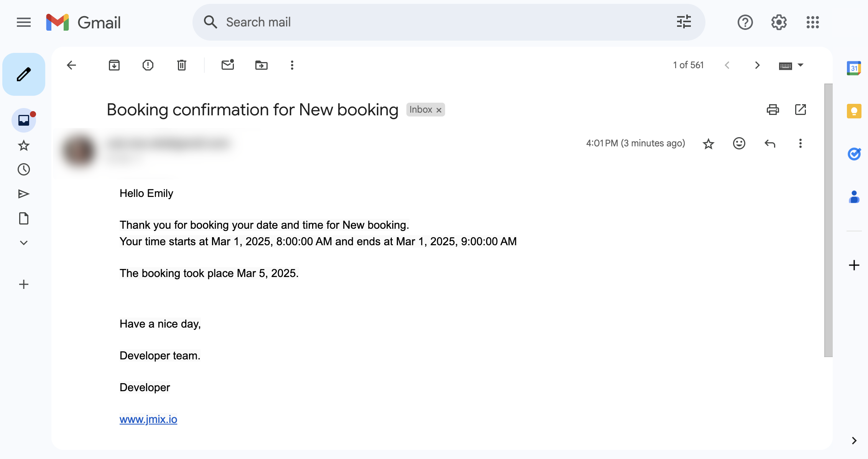Open the input tools dropdown arrow

pyautogui.click(x=800, y=65)
